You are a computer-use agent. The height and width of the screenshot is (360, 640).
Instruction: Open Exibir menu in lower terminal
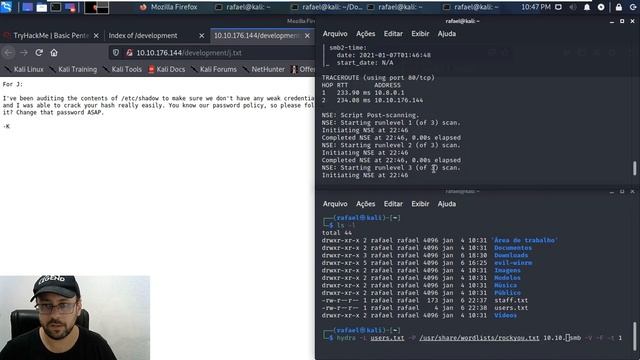coord(420,204)
